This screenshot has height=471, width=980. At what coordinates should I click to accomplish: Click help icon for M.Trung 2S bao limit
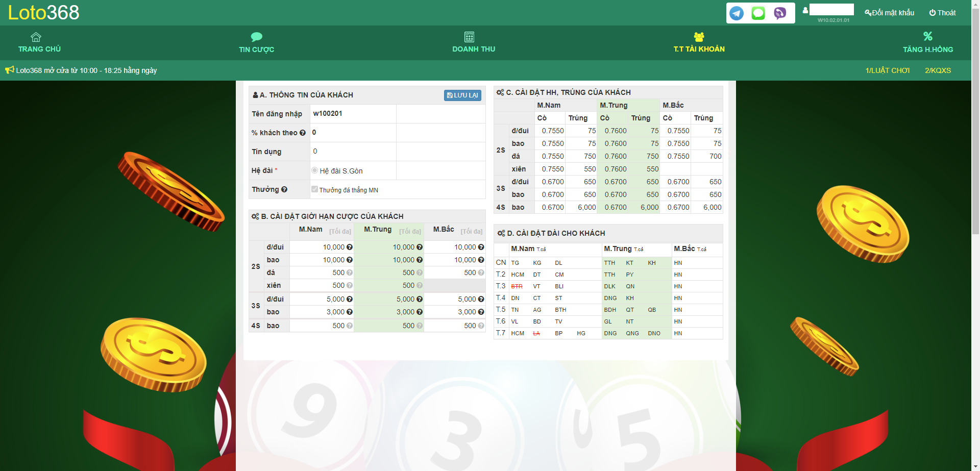click(420, 260)
